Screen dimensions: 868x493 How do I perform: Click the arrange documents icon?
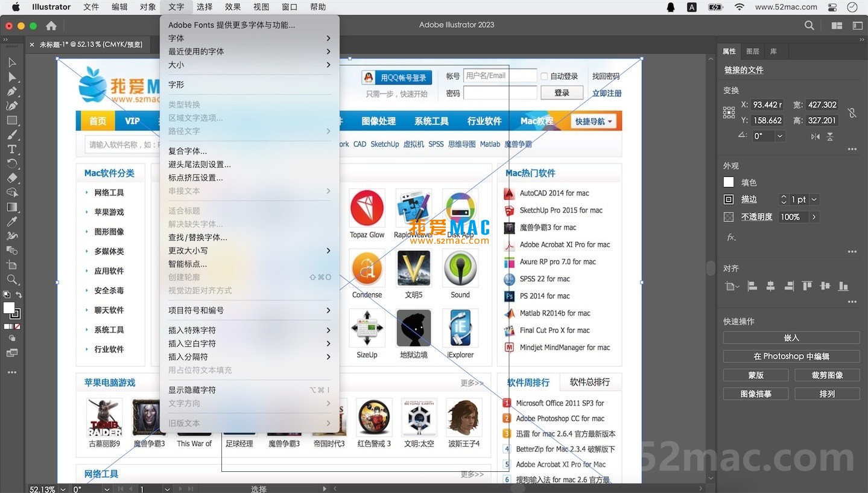point(837,25)
